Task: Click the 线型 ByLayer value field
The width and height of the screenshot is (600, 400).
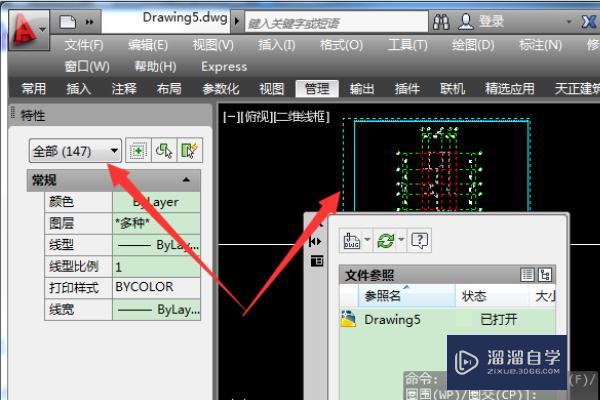Action: pos(156,245)
